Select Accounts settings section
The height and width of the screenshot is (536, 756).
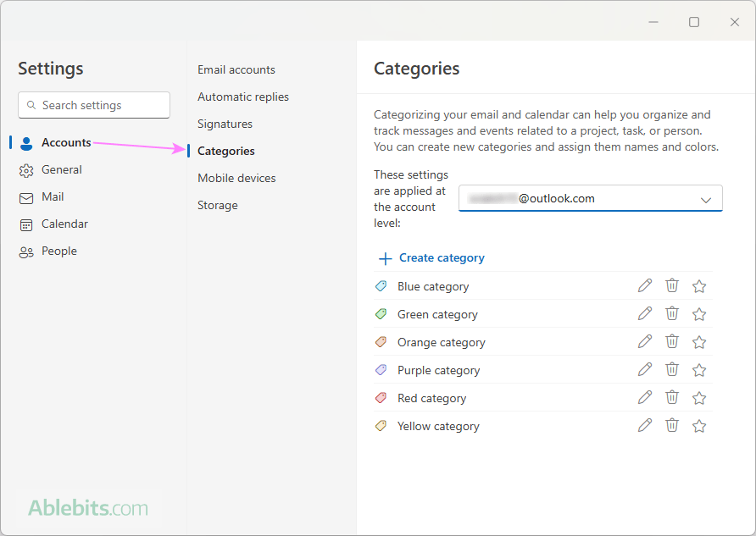66,142
